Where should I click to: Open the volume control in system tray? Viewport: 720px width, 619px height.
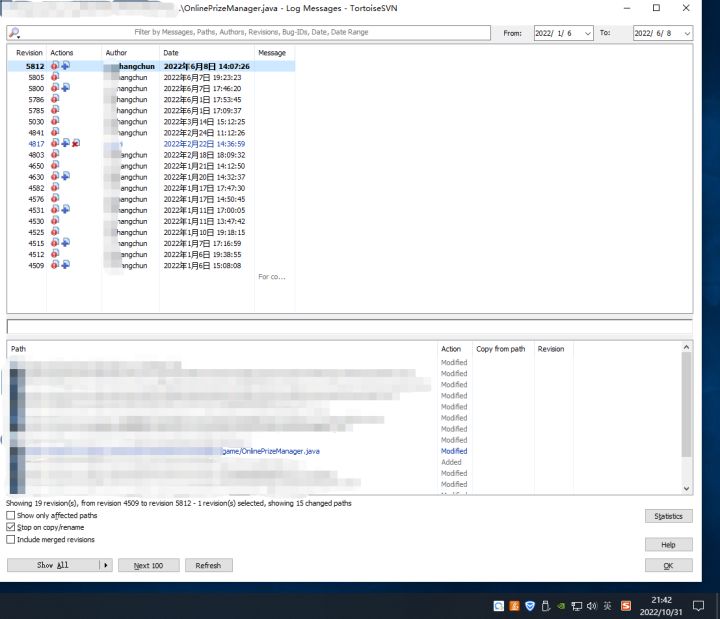coord(591,606)
